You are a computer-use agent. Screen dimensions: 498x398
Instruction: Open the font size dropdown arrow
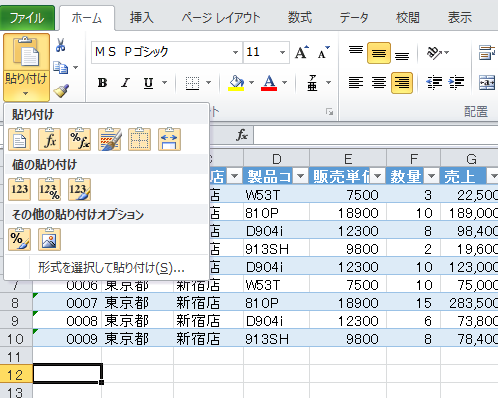click(282, 52)
